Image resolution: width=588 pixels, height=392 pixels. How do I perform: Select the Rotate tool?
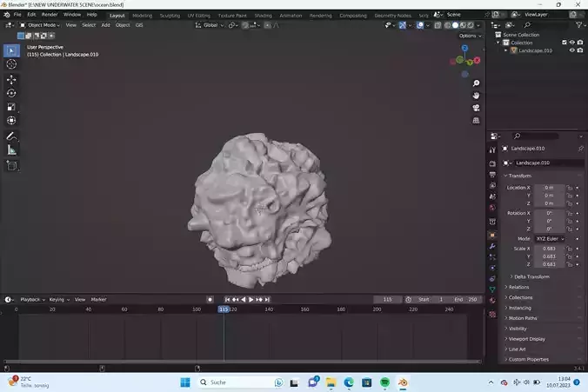coord(11,93)
